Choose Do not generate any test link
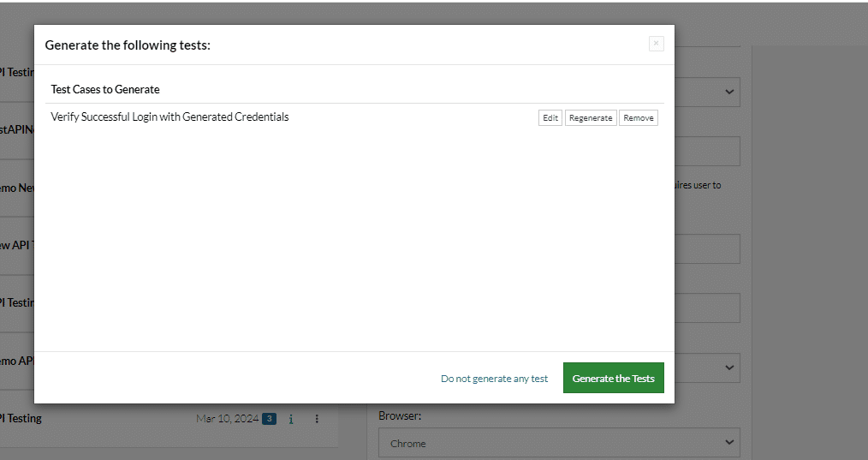The image size is (868, 460). pos(494,379)
